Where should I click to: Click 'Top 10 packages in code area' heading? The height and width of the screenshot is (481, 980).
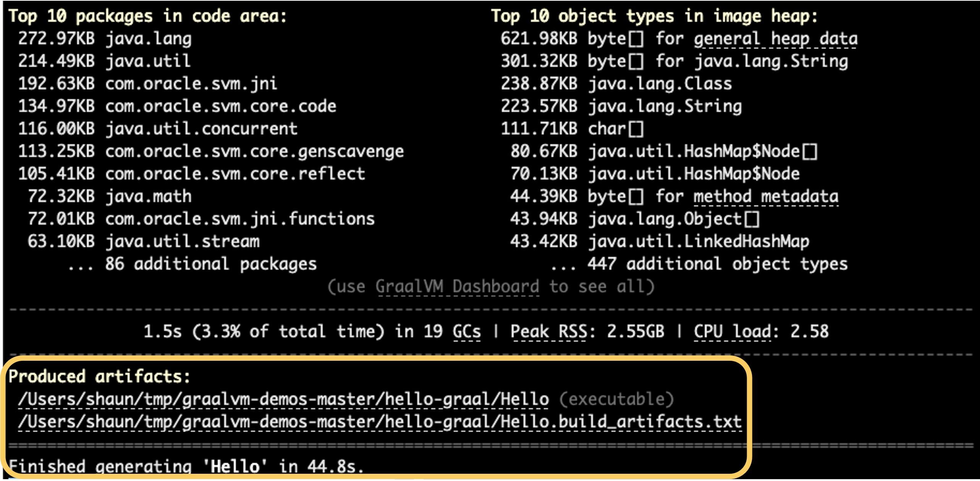coord(147,16)
